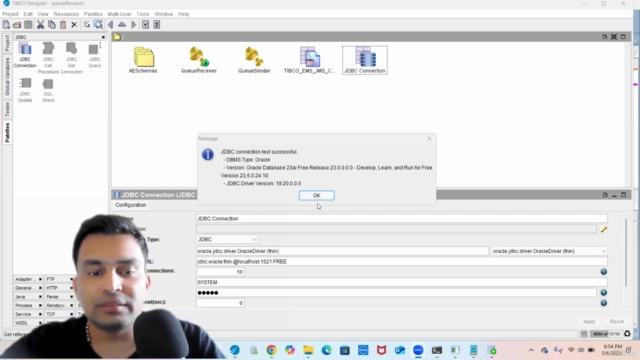Open the Edit menu

click(28, 14)
